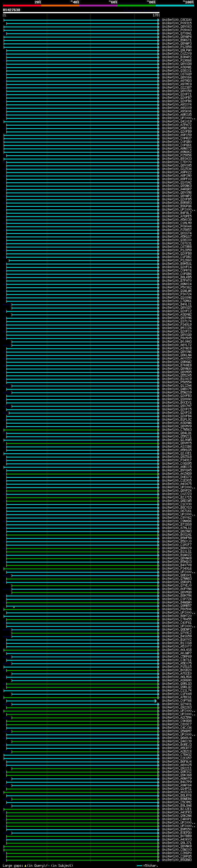
Task: Select hit UniRef100_A0ZHD9
Action: tap(177, 474)
